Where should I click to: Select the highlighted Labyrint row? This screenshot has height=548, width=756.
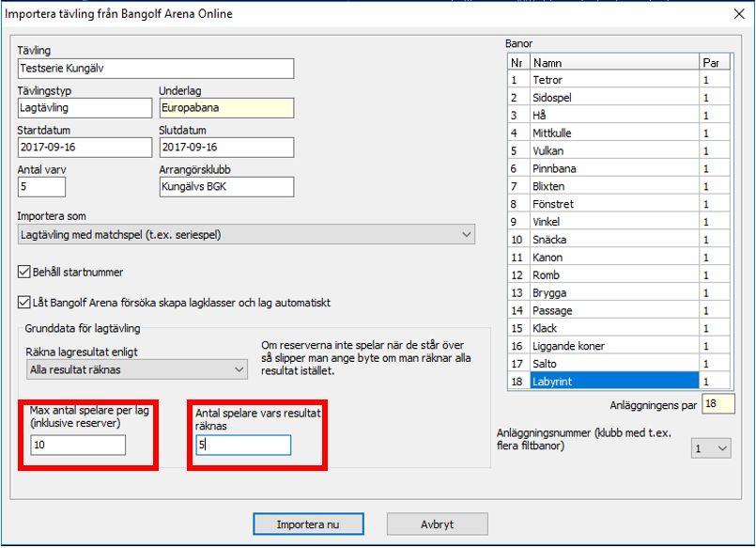619,382
